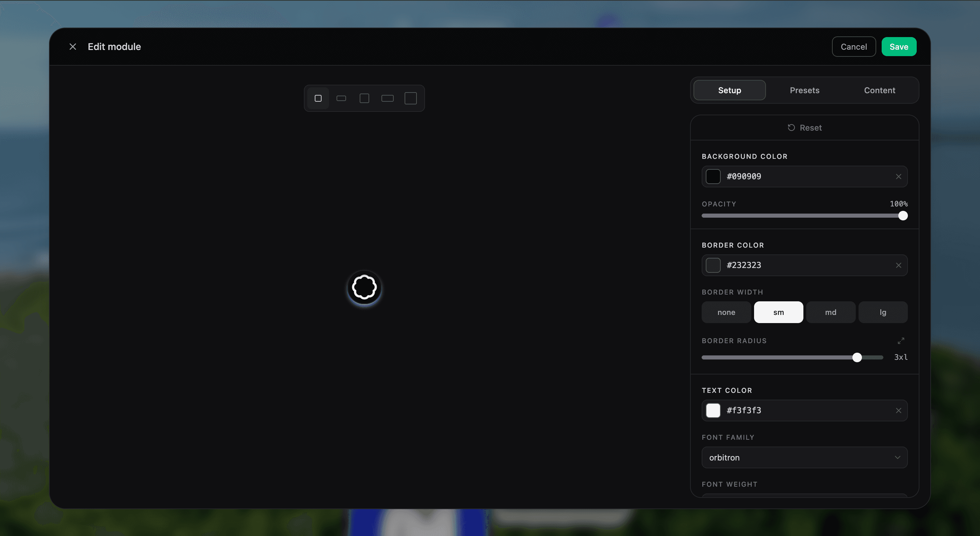This screenshot has height=536, width=980.
Task: Select the medium square module size icon
Action: tap(364, 98)
